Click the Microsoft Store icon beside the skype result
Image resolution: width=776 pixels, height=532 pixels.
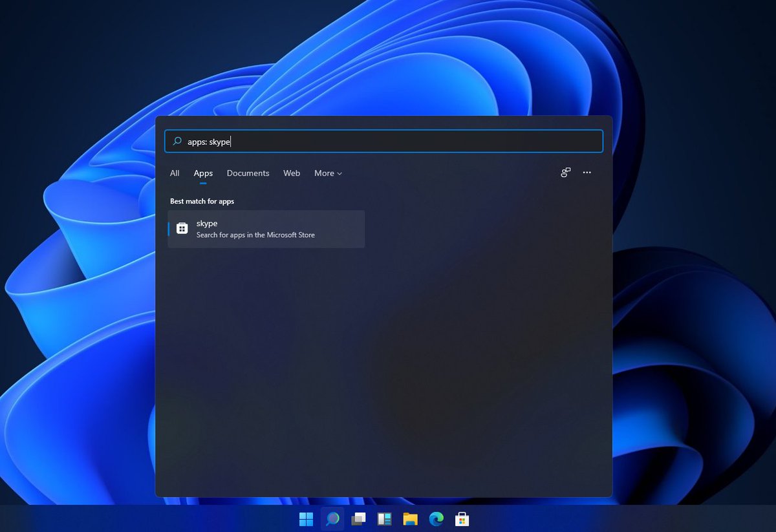point(182,229)
